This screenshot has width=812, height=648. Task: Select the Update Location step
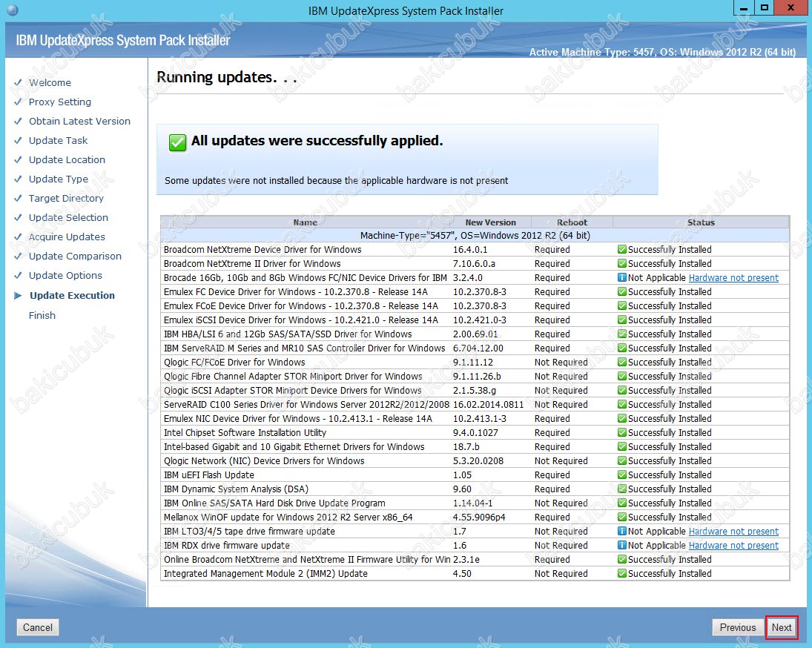(x=67, y=160)
